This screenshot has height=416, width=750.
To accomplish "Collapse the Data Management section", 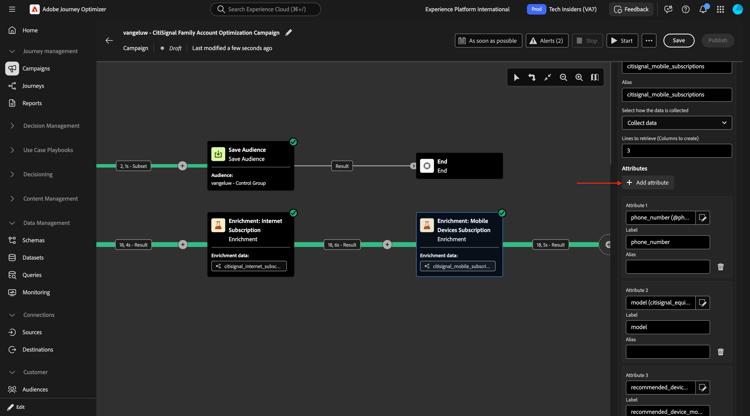I will pos(12,223).
